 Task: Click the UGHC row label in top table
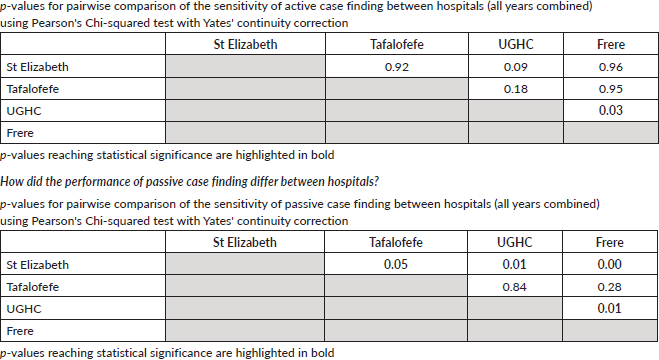click(24, 111)
